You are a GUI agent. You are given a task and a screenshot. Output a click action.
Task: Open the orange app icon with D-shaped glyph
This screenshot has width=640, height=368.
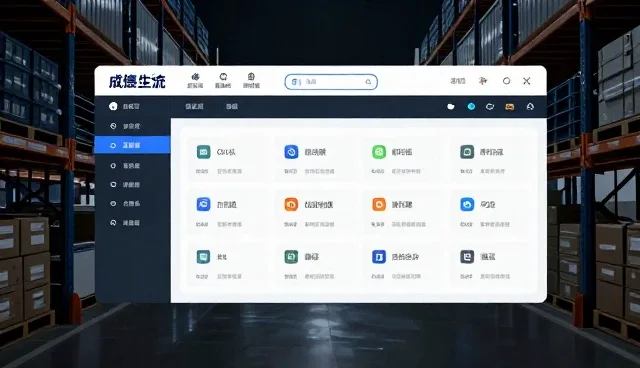pyautogui.click(x=291, y=204)
